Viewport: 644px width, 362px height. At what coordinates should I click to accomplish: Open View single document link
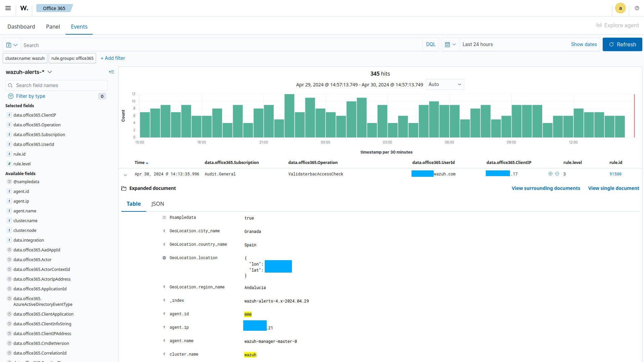[613, 188]
